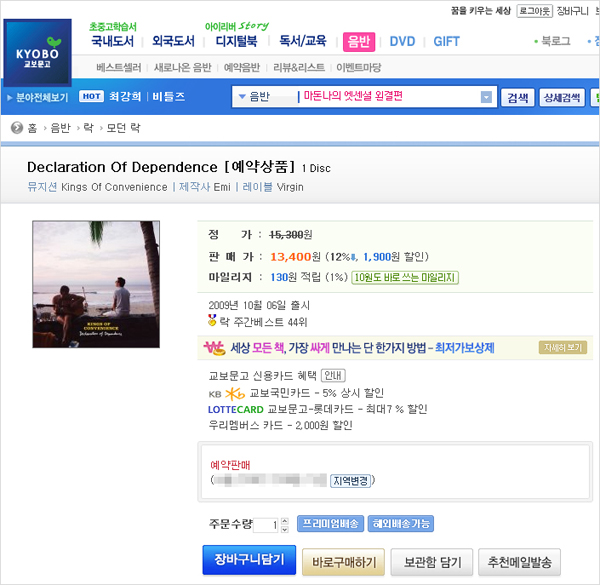This screenshot has height=585, width=600.
Task: Select the highlighted 음반 tab
Action: click(359, 42)
